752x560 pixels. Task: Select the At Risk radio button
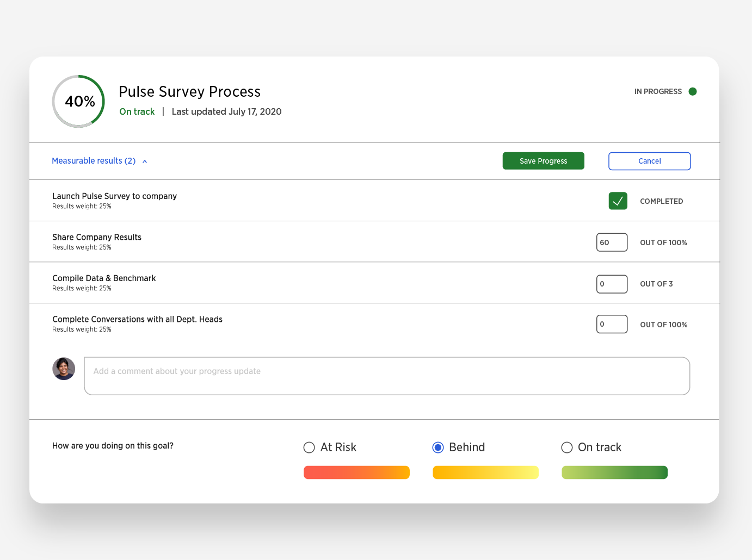click(x=309, y=447)
